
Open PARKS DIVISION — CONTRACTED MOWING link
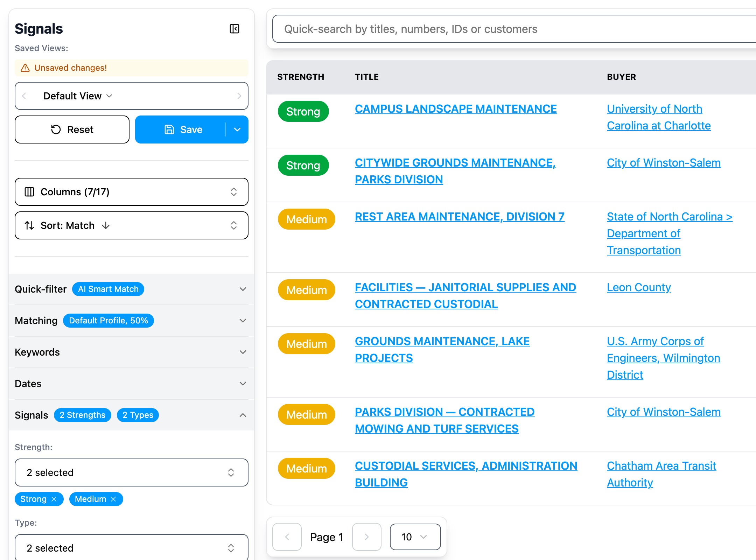(444, 420)
